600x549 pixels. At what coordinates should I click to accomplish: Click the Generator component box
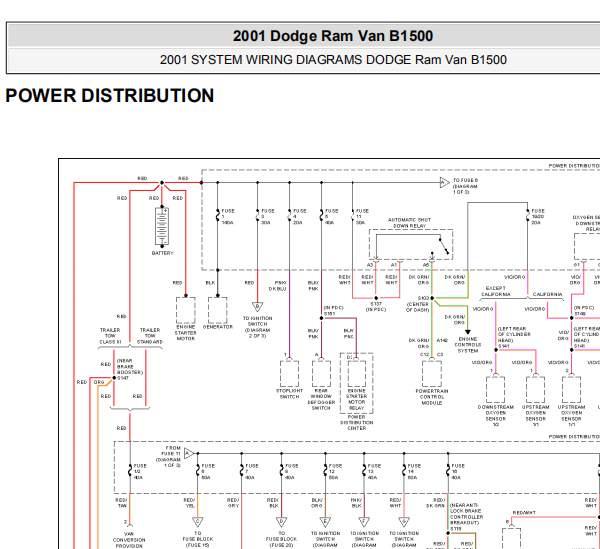click(217, 310)
